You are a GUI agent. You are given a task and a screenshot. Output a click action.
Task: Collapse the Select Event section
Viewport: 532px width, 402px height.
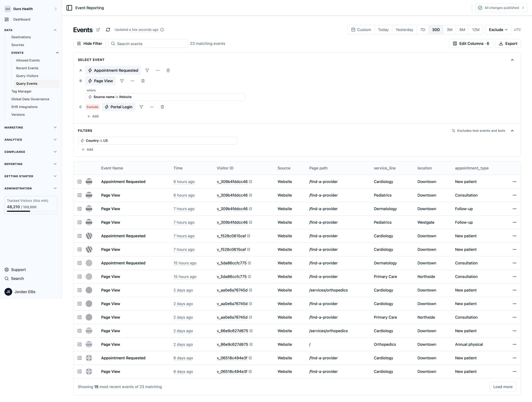coord(512,60)
